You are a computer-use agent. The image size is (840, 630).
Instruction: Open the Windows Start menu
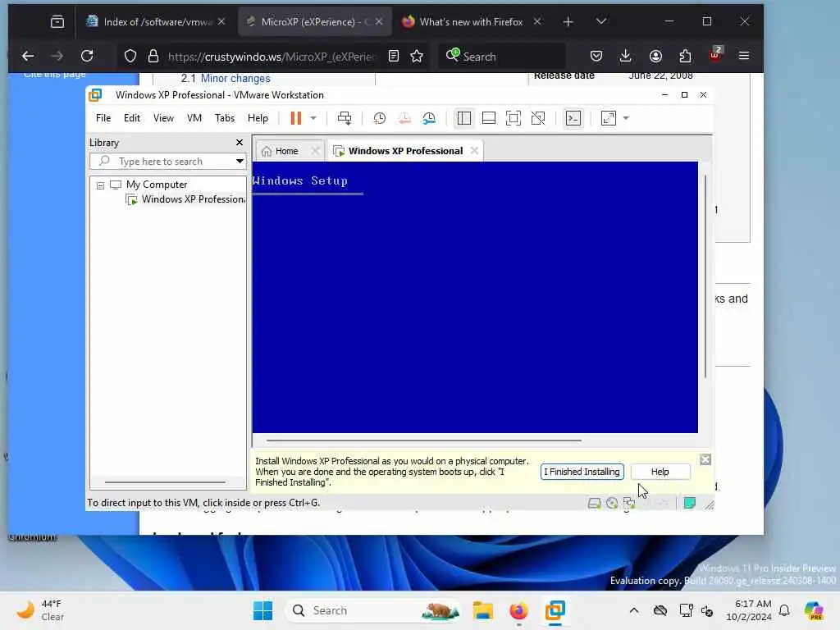click(x=262, y=610)
